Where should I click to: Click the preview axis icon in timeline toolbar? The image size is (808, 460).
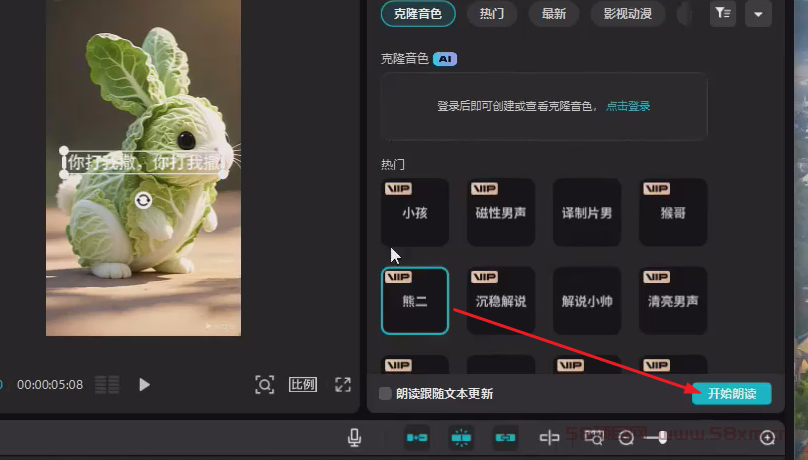(x=549, y=437)
